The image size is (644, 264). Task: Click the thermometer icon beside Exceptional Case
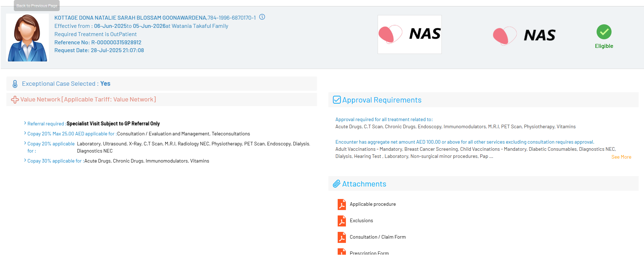pos(15,84)
